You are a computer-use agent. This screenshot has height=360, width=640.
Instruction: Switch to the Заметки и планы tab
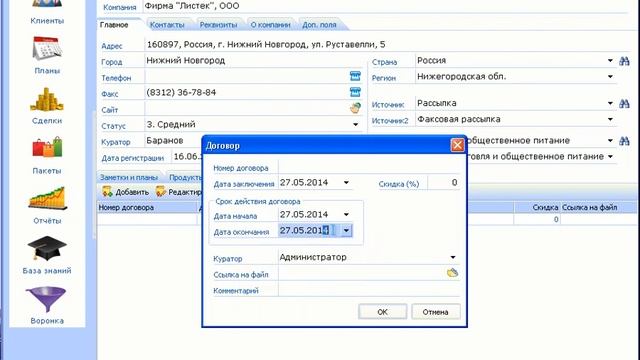(x=129, y=178)
